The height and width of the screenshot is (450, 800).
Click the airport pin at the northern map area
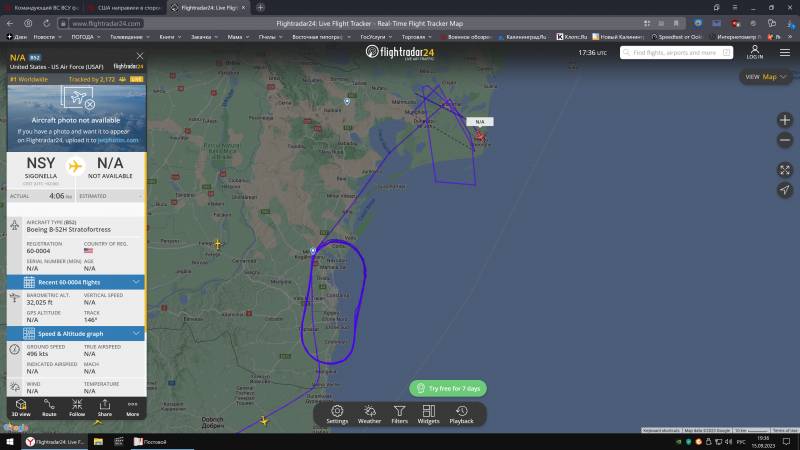click(x=347, y=102)
